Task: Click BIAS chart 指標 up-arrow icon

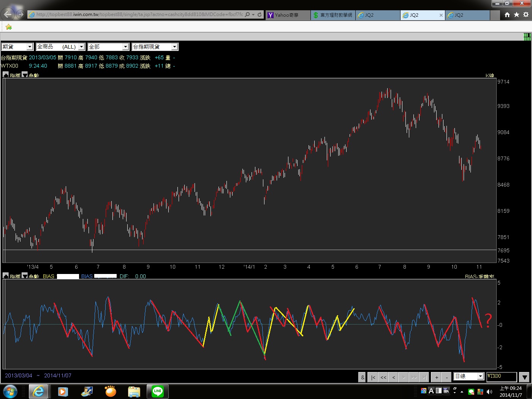Action: click(6, 276)
